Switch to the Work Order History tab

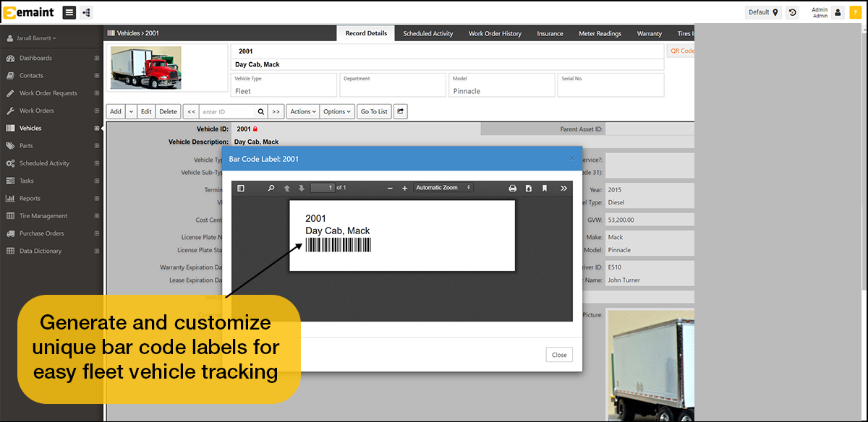[x=495, y=33]
